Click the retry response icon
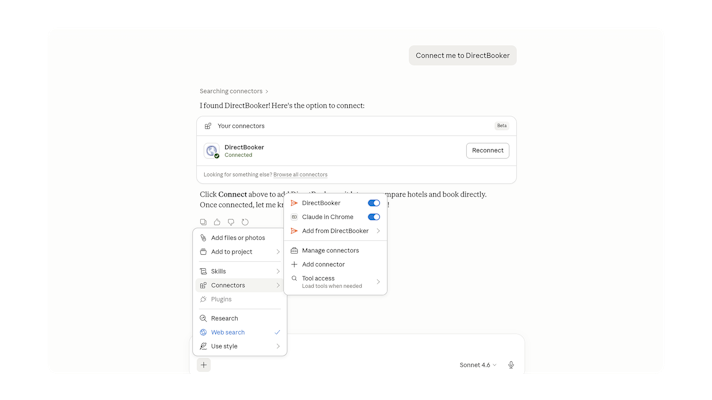The image size is (712, 400). pos(245,222)
